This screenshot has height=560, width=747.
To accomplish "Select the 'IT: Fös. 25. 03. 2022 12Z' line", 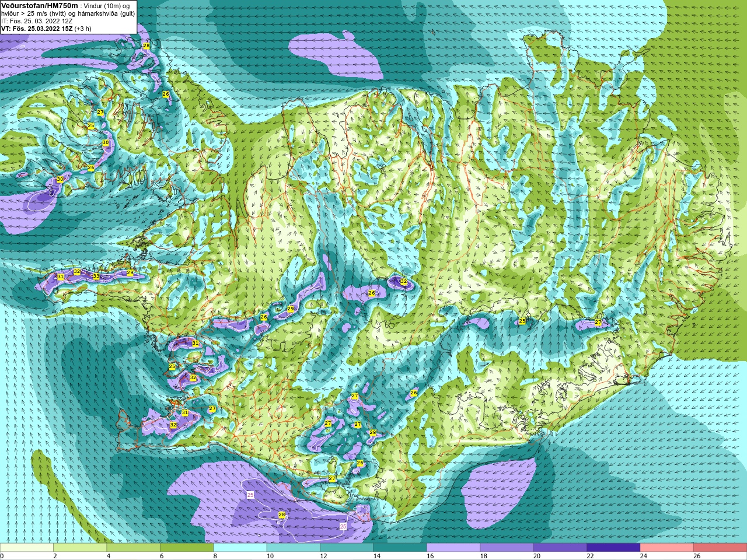I will pos(37,21).
